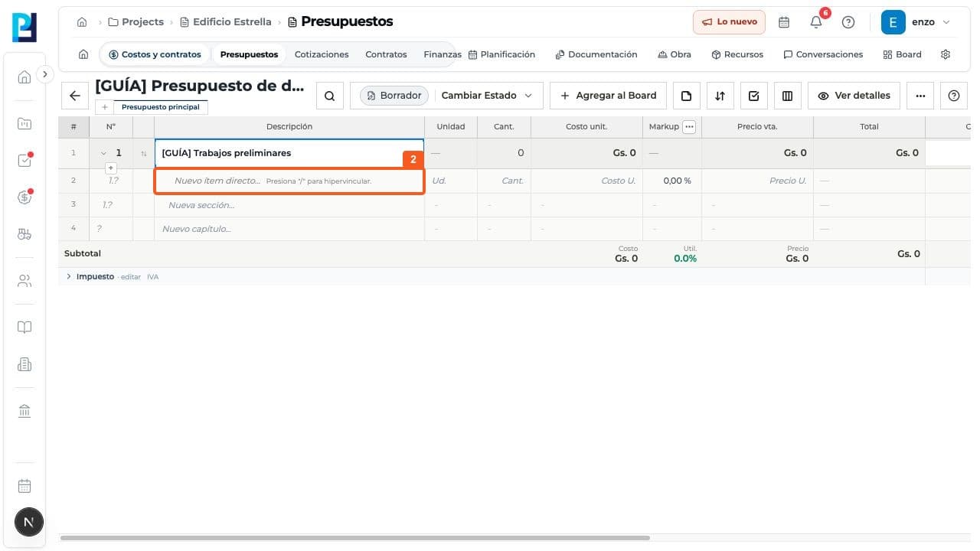
Task: Open Markup column options dots
Action: tap(689, 127)
